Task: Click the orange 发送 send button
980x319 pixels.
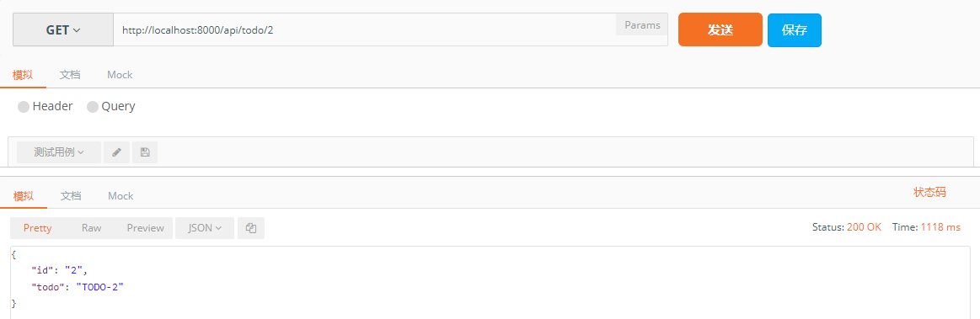Action: [720, 30]
